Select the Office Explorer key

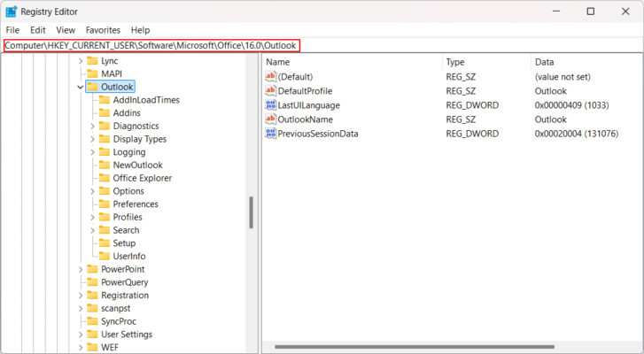142,178
